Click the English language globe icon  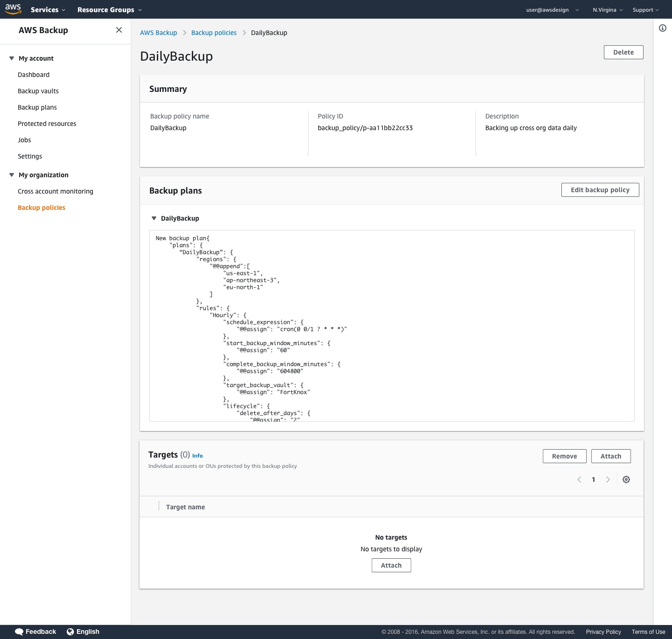pos(70,632)
